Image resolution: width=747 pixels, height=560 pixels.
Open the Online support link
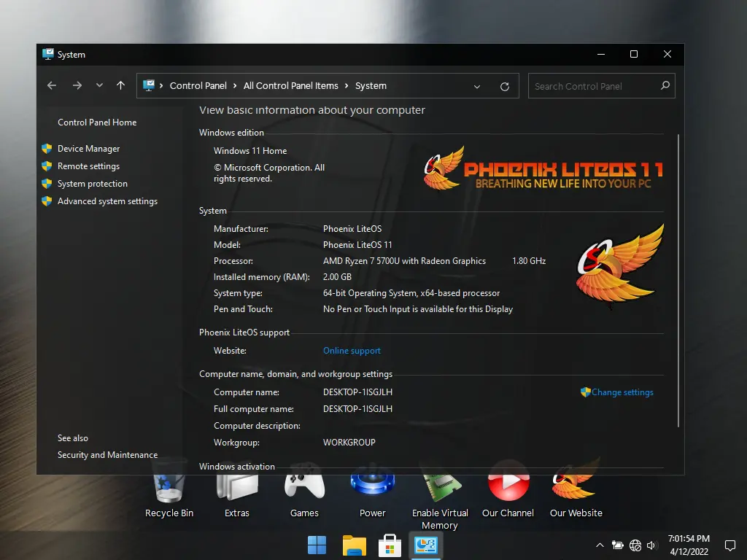(352, 351)
